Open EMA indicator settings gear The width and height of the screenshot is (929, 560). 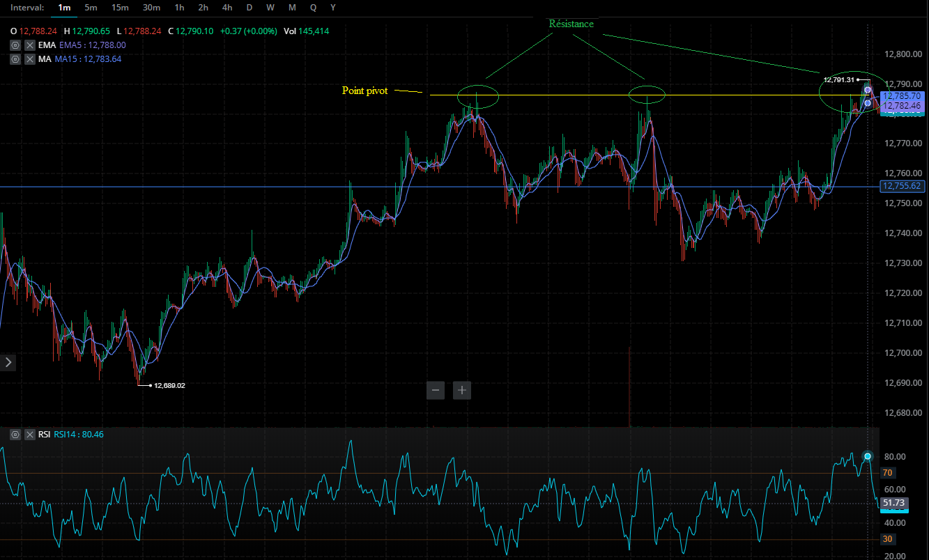click(x=15, y=45)
